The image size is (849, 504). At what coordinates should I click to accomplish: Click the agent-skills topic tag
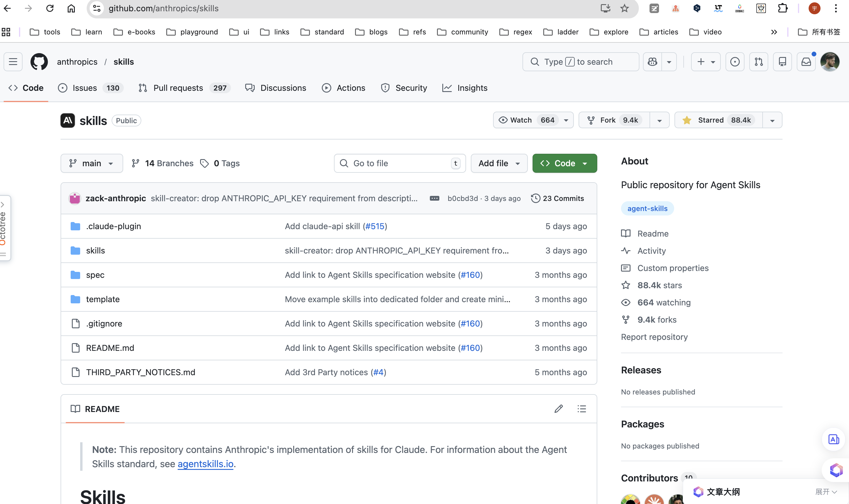[x=647, y=209]
